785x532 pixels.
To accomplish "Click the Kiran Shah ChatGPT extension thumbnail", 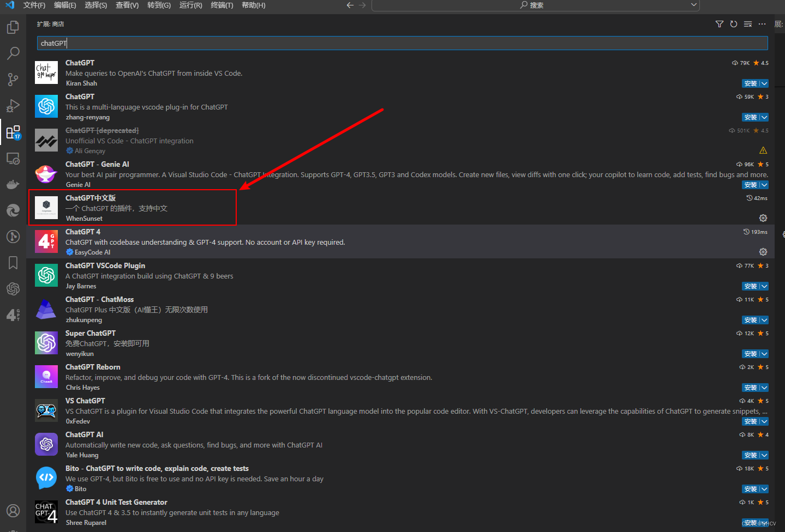I will tap(46, 72).
